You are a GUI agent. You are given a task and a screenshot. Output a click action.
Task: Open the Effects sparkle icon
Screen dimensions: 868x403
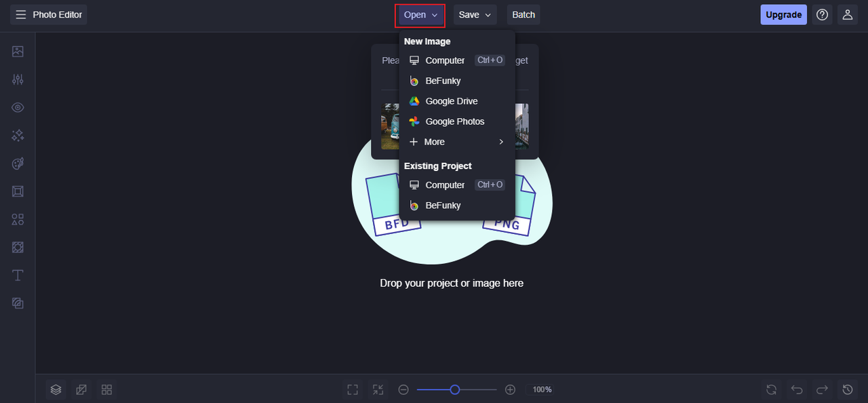coord(18,136)
